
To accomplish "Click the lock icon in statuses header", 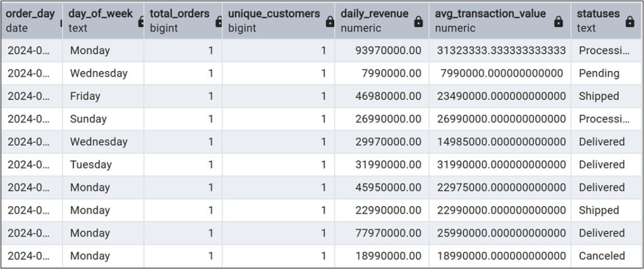I will (x=630, y=22).
